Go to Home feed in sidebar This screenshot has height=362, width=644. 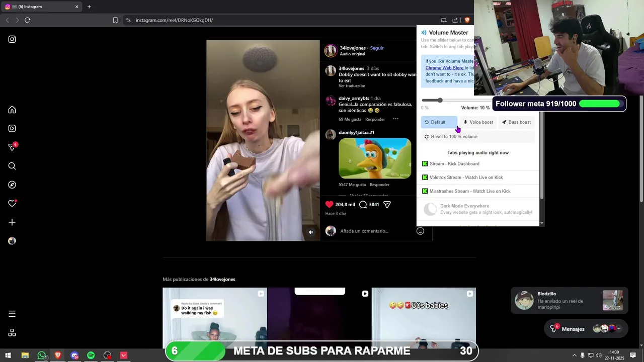(12, 110)
